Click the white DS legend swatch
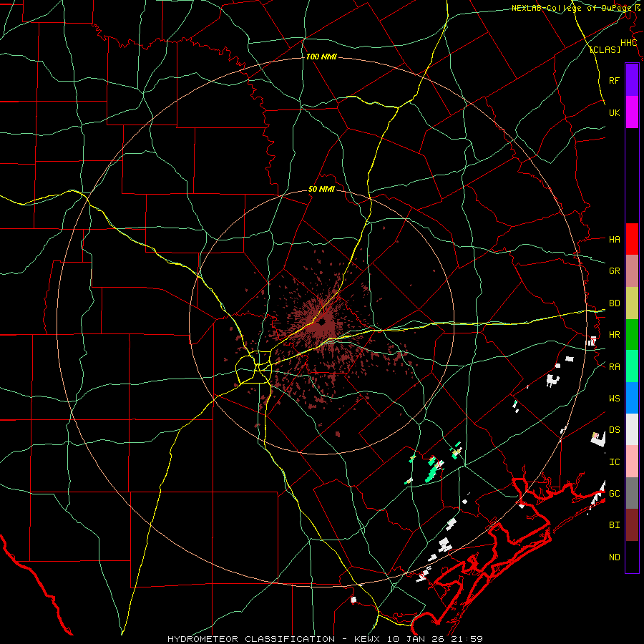Viewport: 644px width, 644px height. pyautogui.click(x=632, y=429)
